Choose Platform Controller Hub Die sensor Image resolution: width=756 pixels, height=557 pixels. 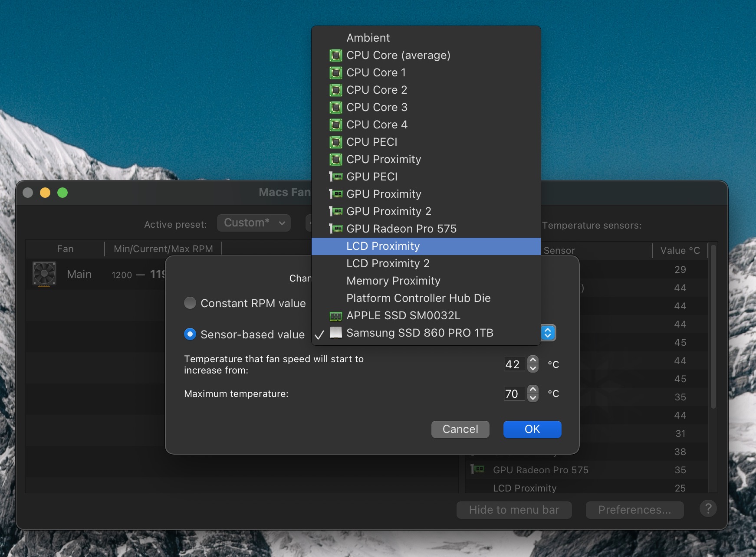coord(426,298)
